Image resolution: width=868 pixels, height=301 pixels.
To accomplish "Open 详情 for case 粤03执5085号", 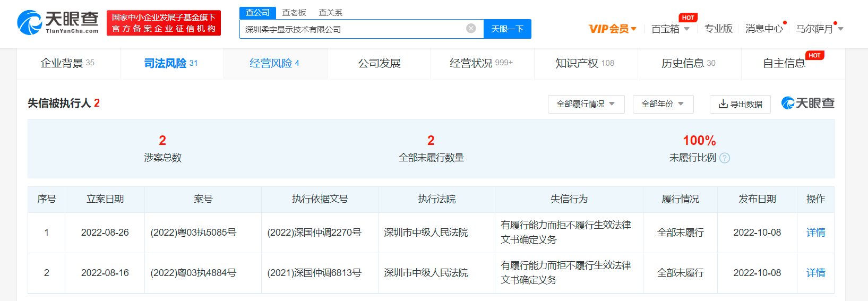I will point(815,233).
